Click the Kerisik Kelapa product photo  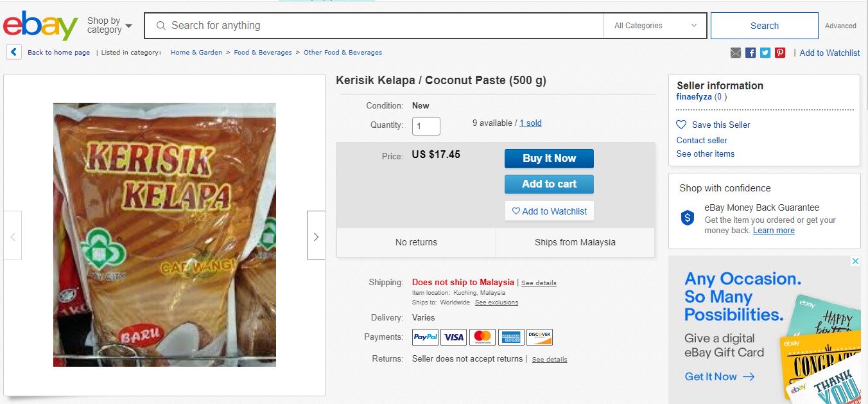164,234
